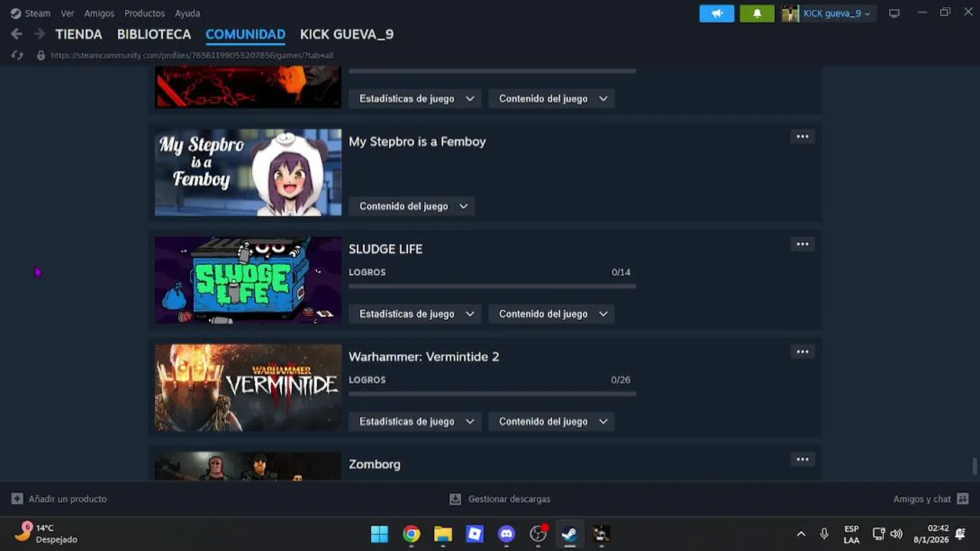Open options dots for My Stepbro is a Femboy
Image resolution: width=980 pixels, height=551 pixels.
(802, 136)
